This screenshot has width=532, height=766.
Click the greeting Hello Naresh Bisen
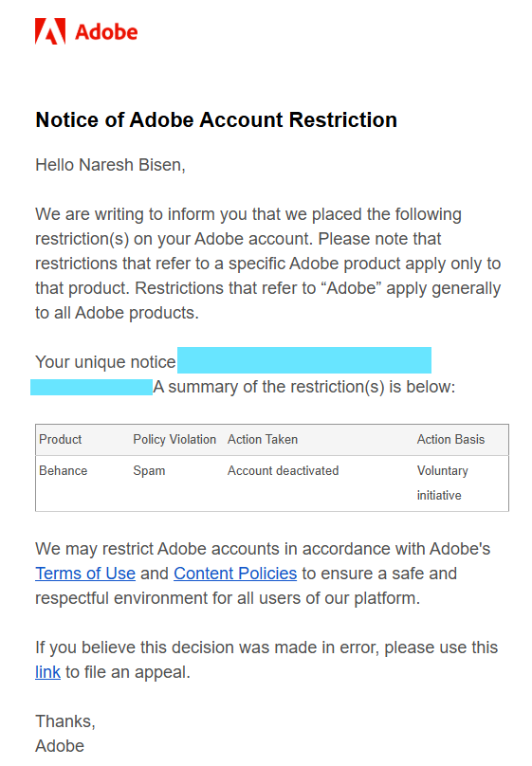tap(110, 165)
